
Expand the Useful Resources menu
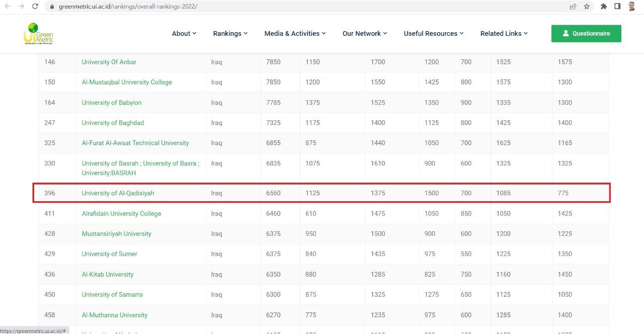pos(434,33)
